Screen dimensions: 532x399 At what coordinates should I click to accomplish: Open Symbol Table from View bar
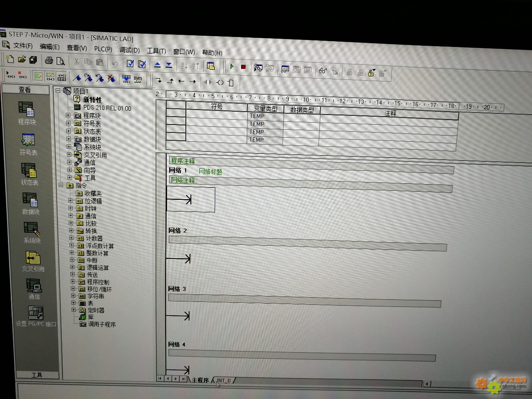28,140
